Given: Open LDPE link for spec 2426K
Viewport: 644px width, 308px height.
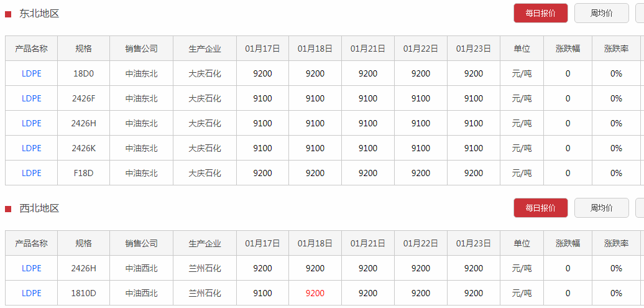Looking at the screenshot, I should tap(32, 148).
